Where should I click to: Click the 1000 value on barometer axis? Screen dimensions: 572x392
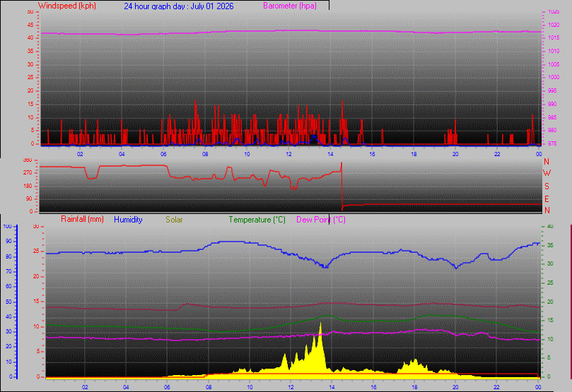click(554, 77)
